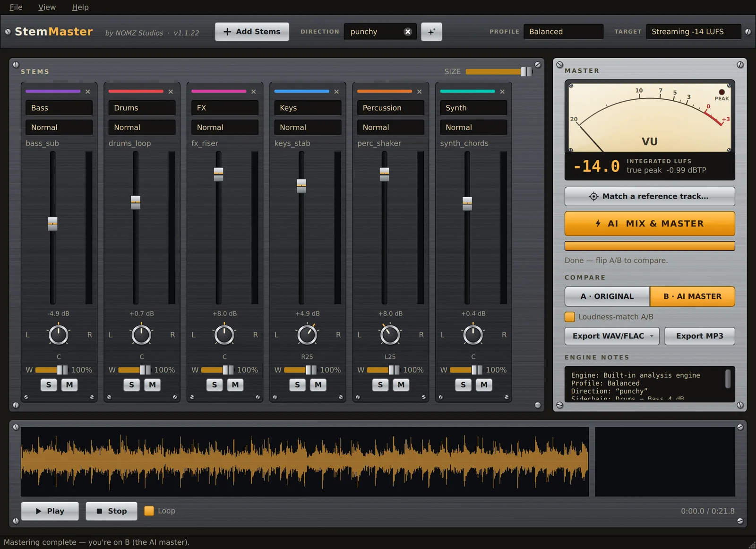
Task: Solo the Percussion stem
Action: coord(380,385)
